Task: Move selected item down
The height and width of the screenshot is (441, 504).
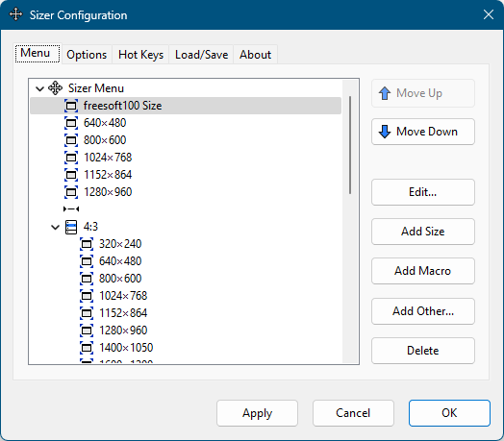Action: [423, 132]
